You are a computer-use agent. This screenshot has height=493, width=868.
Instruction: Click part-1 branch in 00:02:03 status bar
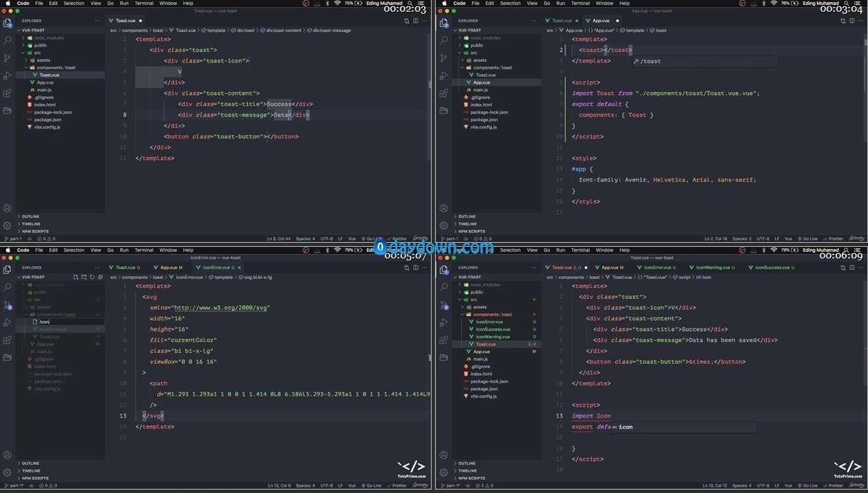pyautogui.click(x=13, y=239)
